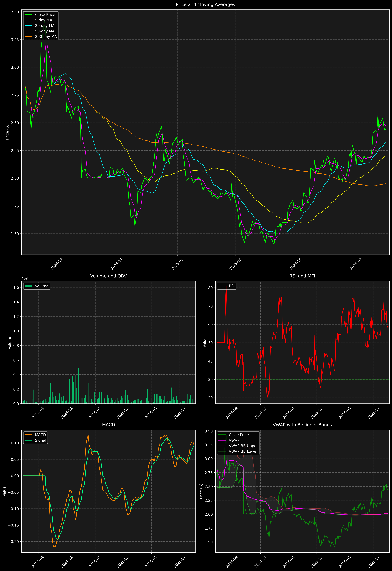Click the 2024-11 date label under the VWAP chart
392x571 pixels.
[260, 562]
